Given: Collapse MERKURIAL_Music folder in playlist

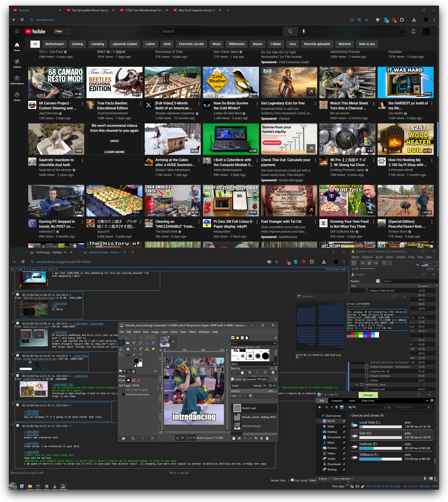Looking at the screenshot, I should [x=357, y=385].
